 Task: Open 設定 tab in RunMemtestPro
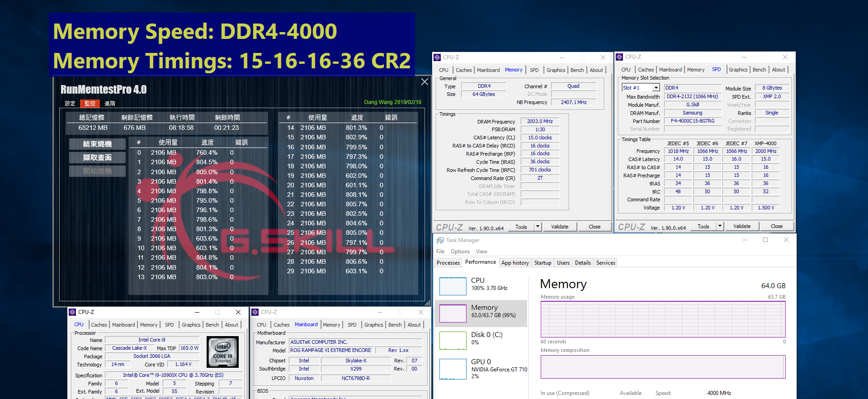point(70,104)
